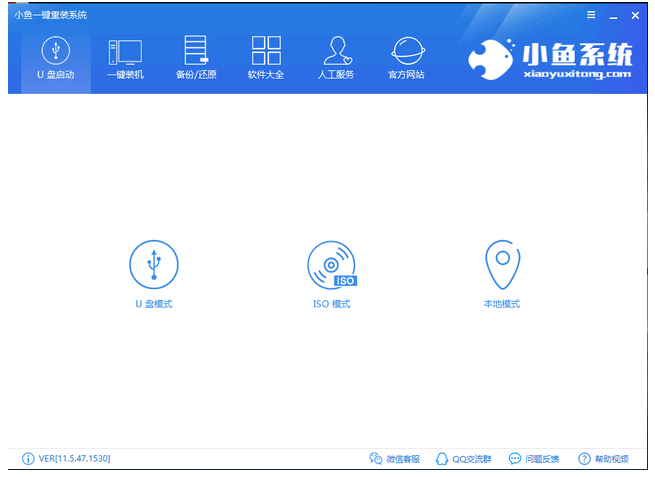Image resolution: width=655 pixels, height=477 pixels.
Task: Click the "U 盘模式" text label
Action: point(153,304)
